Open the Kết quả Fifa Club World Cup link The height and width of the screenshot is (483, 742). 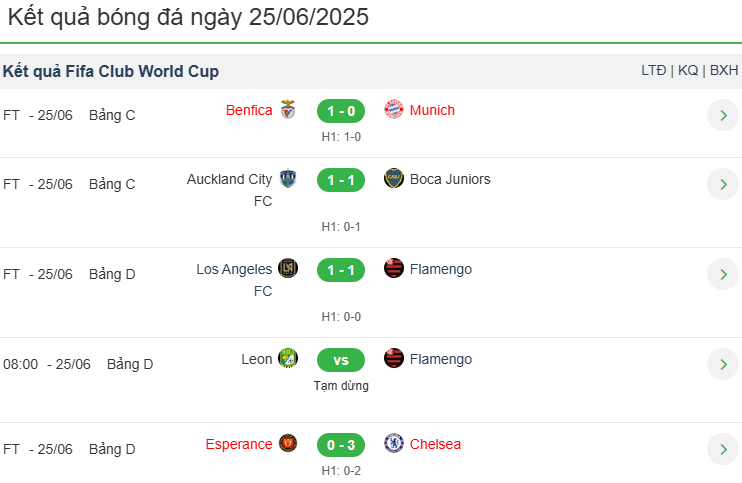pyautogui.click(x=111, y=71)
